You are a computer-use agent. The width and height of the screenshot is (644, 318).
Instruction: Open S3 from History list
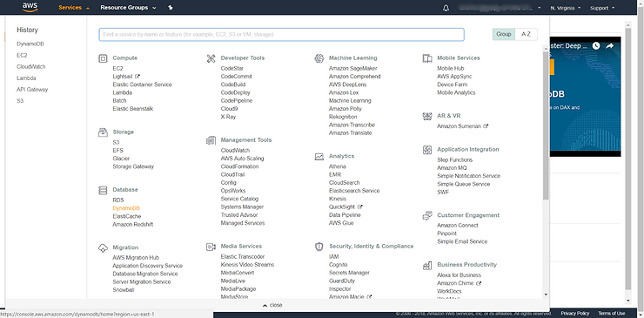[x=20, y=101]
